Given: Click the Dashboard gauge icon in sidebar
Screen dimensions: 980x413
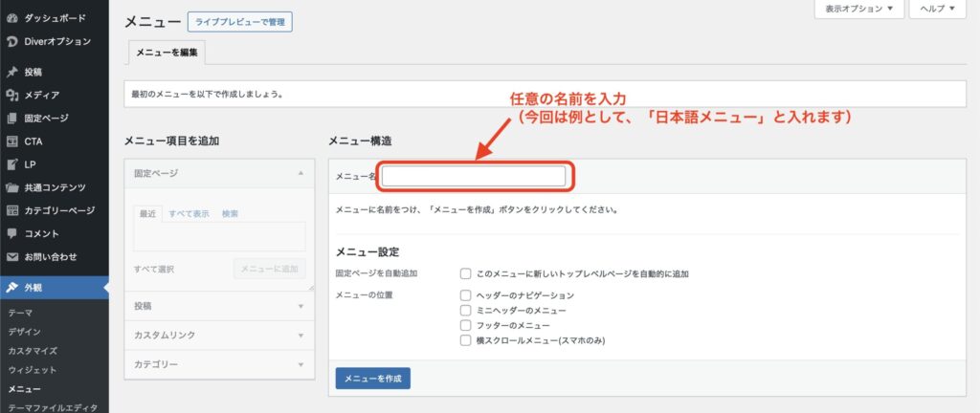Looking at the screenshot, I should (11, 18).
